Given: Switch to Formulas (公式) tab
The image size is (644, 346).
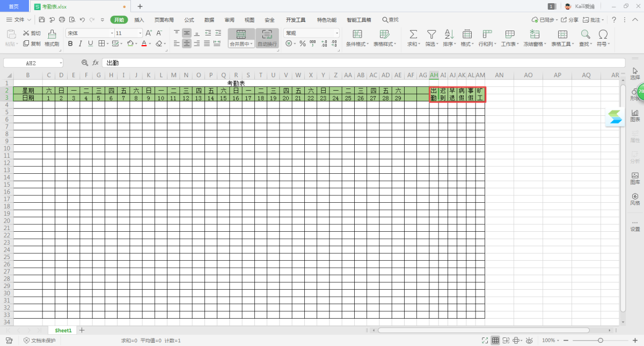Looking at the screenshot, I should [x=189, y=20].
